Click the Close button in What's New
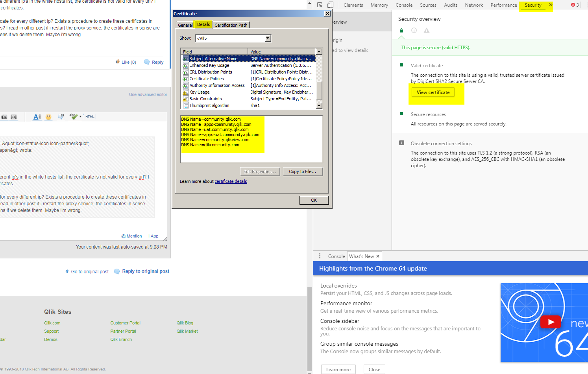 [374, 370]
